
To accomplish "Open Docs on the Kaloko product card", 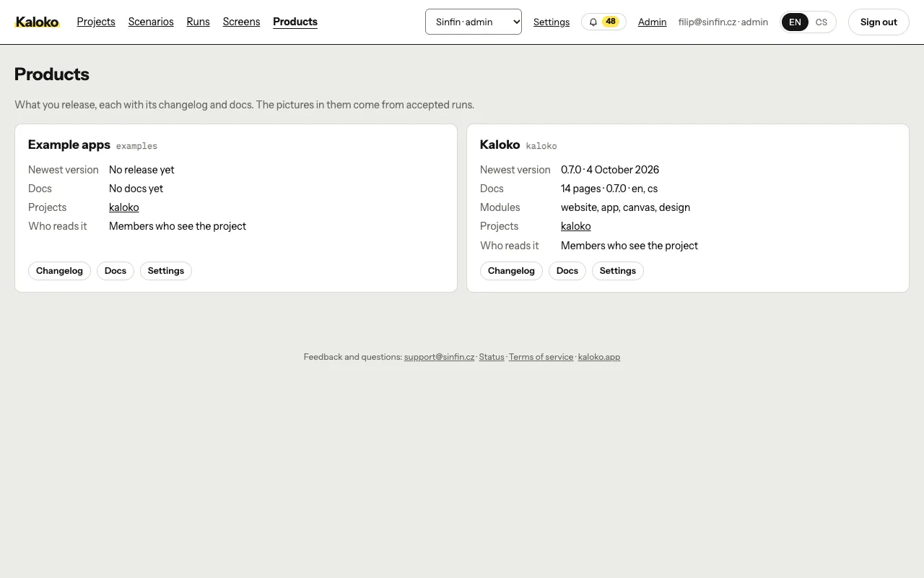I will pos(567,271).
